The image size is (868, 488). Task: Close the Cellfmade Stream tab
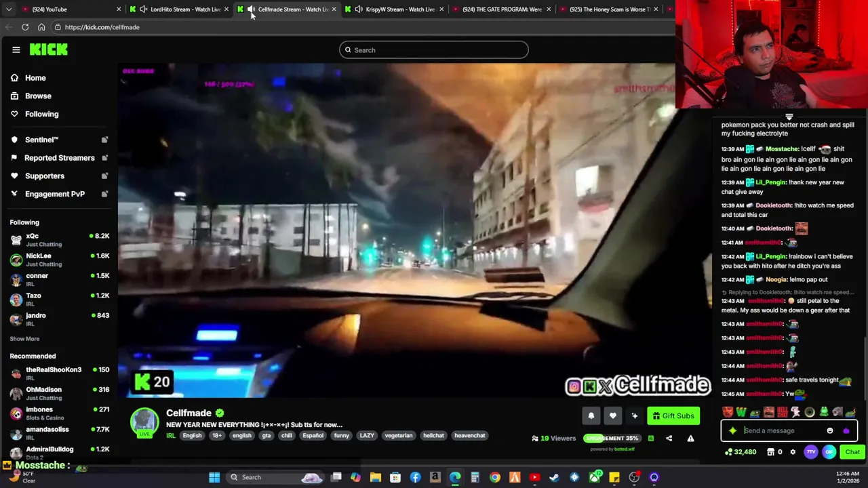click(x=334, y=9)
